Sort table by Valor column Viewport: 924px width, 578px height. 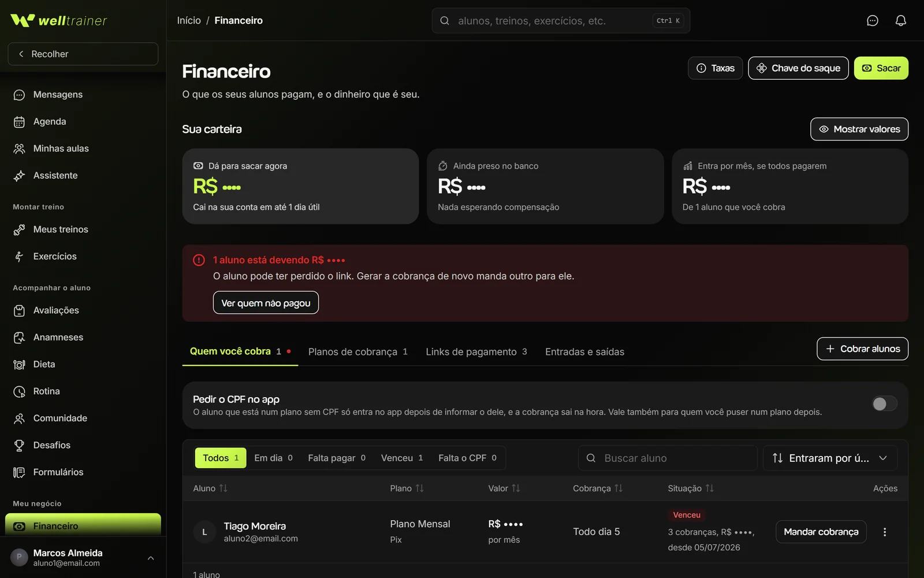click(504, 488)
